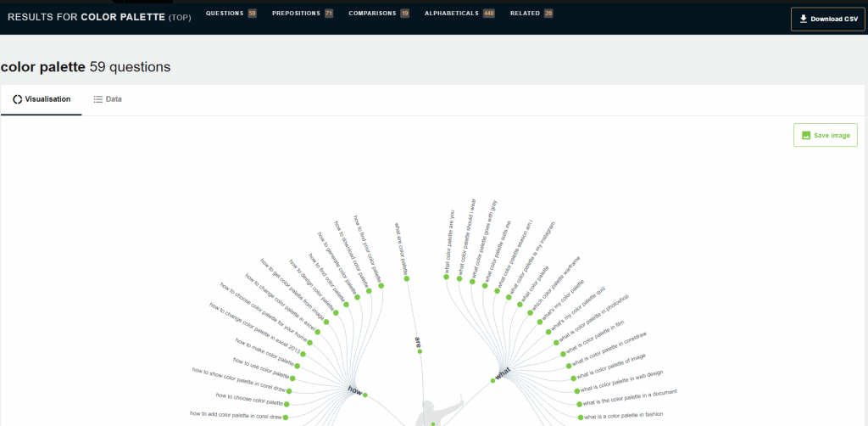Image resolution: width=868 pixels, height=426 pixels.
Task: Select "what is color palette in photoshop" label
Action: tap(594, 318)
